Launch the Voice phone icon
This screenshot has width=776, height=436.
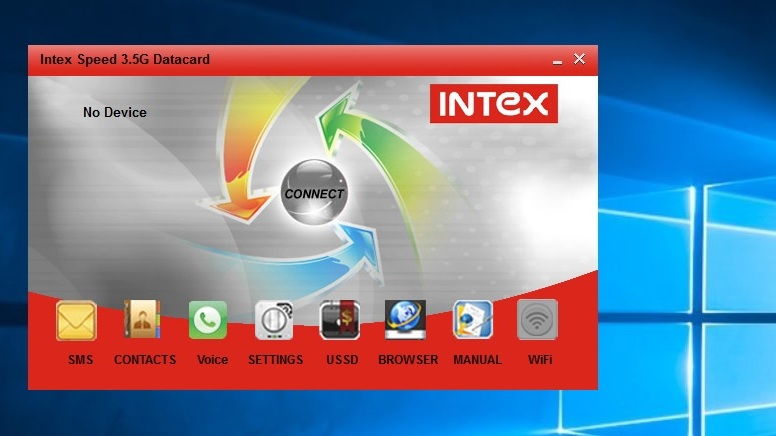[208, 320]
